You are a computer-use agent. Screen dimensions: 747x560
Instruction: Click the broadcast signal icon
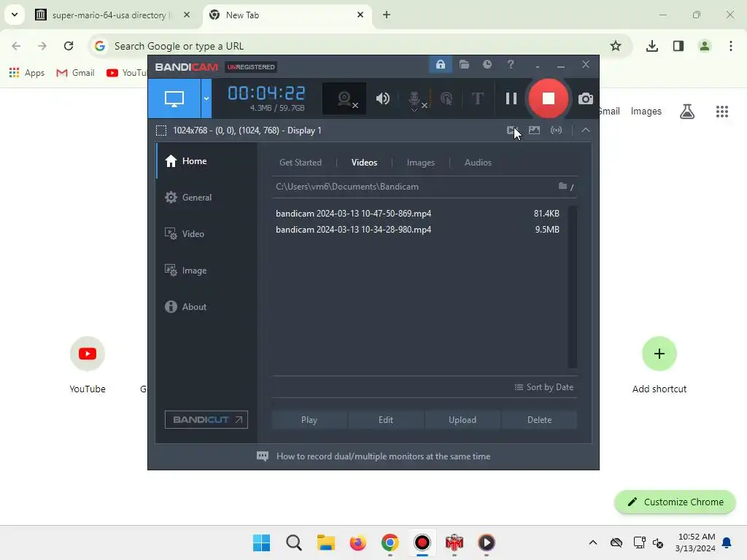pos(556,130)
